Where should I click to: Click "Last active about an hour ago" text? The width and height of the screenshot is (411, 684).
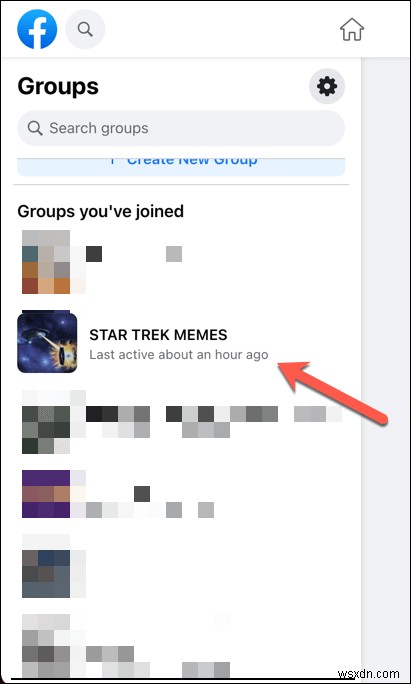179,355
